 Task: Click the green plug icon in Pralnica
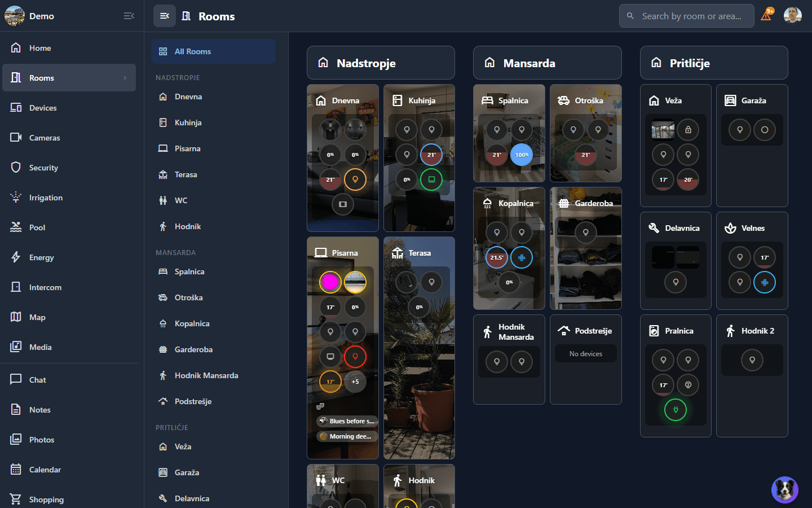pyautogui.click(x=675, y=410)
